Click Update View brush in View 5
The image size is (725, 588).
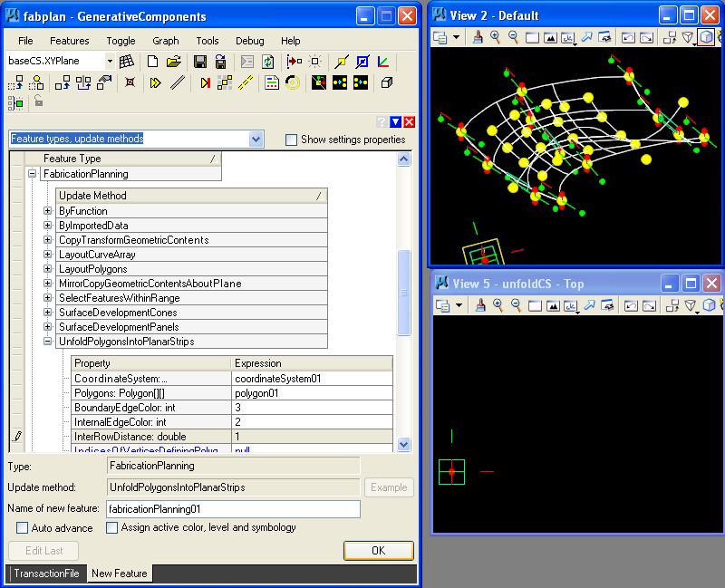[480, 305]
